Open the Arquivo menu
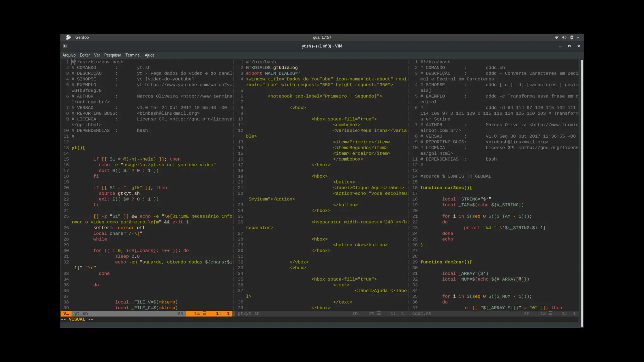 [x=69, y=55]
